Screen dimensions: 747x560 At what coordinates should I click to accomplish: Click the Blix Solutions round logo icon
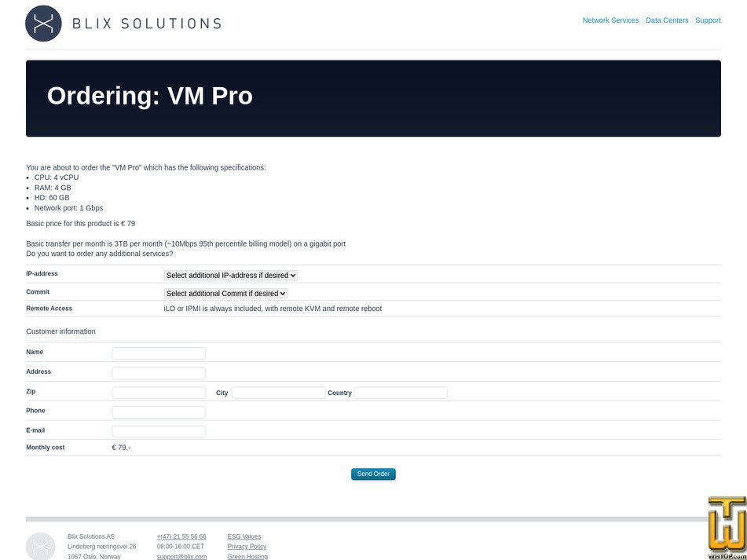pyautogui.click(x=43, y=24)
